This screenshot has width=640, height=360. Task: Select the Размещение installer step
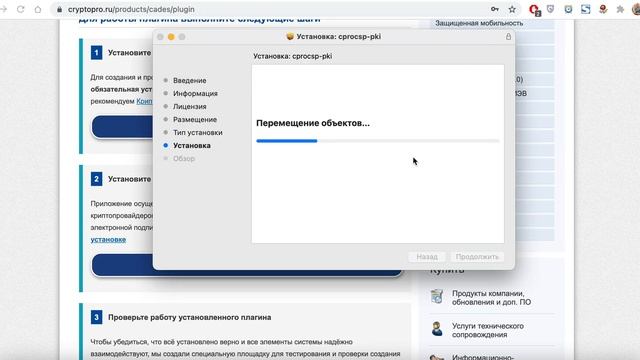tap(195, 120)
